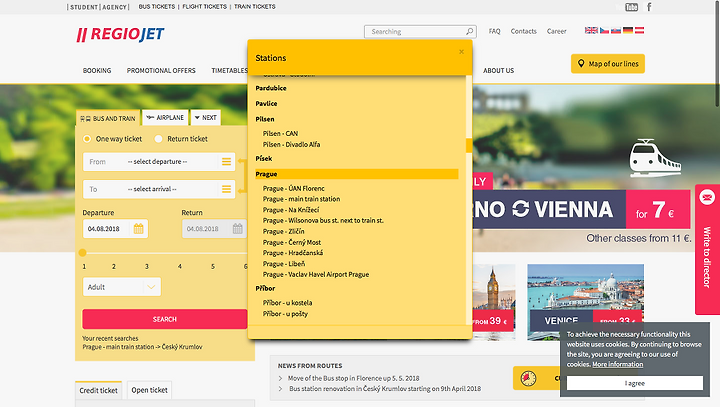Screen dimensions: 720x407
Task: Click the passenger count slider handle
Action: click(x=83, y=253)
